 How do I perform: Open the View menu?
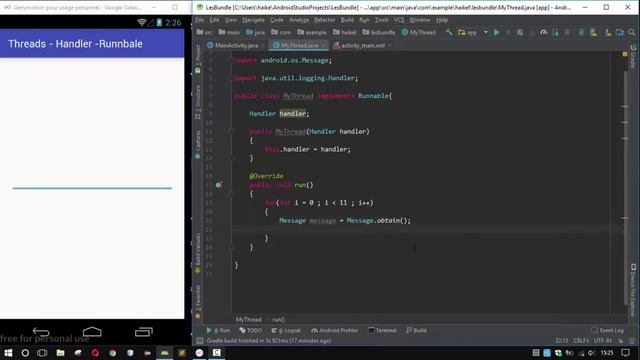coord(231,20)
